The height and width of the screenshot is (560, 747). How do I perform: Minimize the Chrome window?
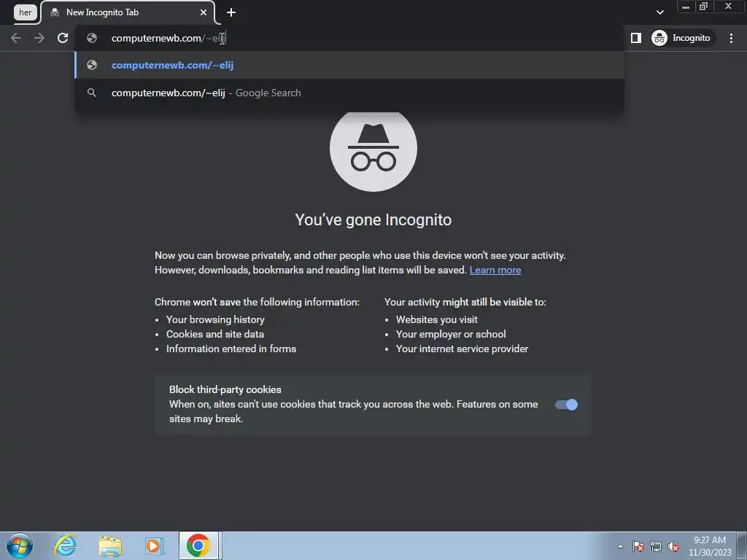[686, 6]
